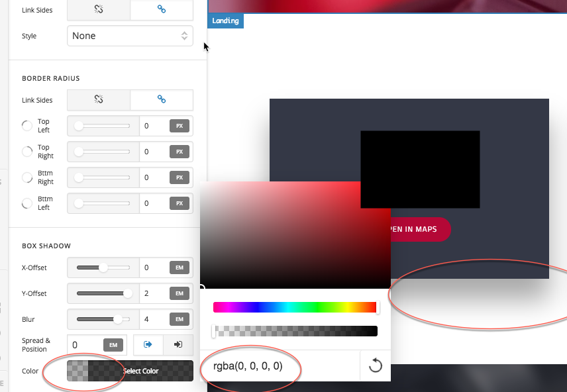Click the Y-Offset slider handle
This screenshot has width=567, height=392.
pos(128,293)
